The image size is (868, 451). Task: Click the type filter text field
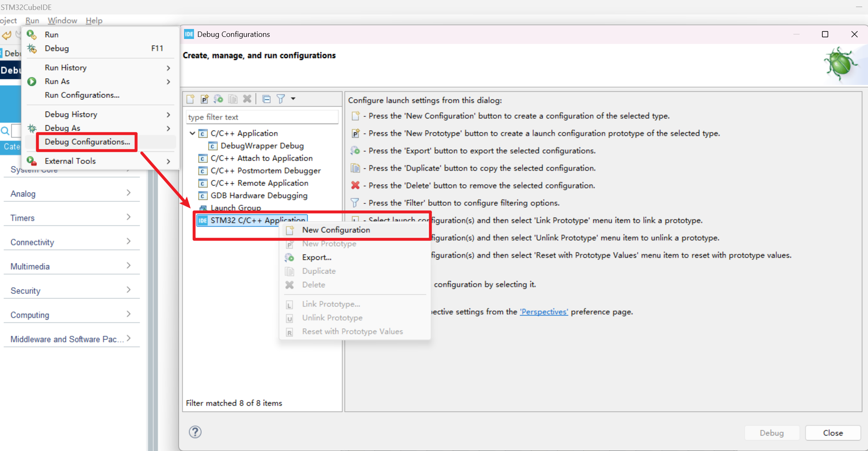tap(262, 117)
